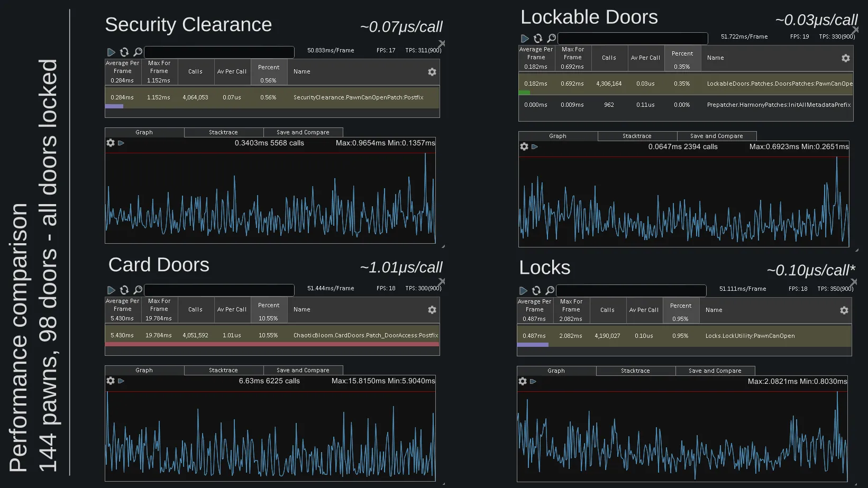Switch to Stacktrace tab under Locks
The width and height of the screenshot is (868, 488).
[x=635, y=371]
